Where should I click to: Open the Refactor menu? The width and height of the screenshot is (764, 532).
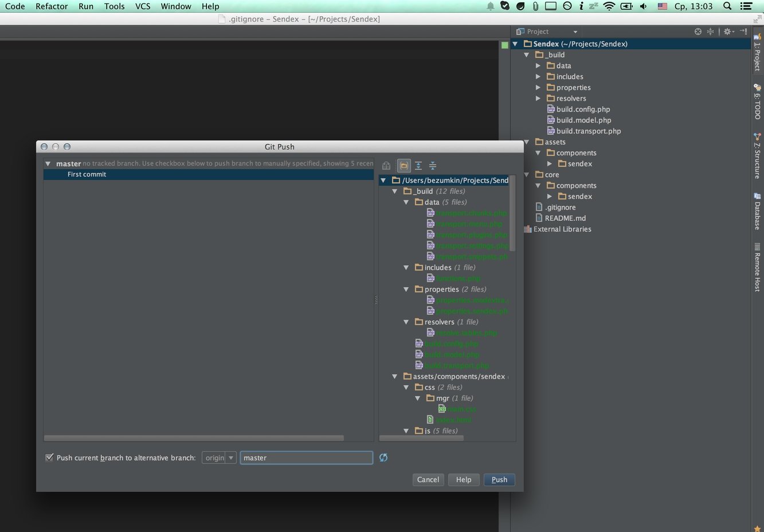(52, 6)
